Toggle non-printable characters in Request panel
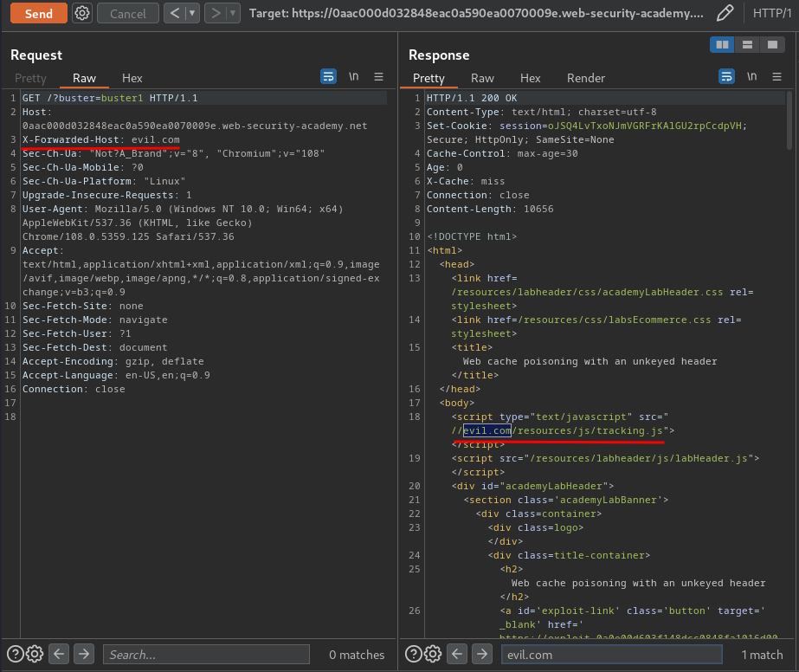The image size is (799, 672). coord(354,76)
